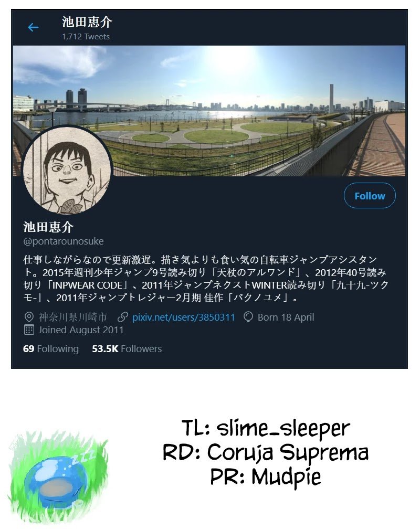
Task: Click the 池田恵介 title in header bar
Action: pyautogui.click(x=87, y=22)
